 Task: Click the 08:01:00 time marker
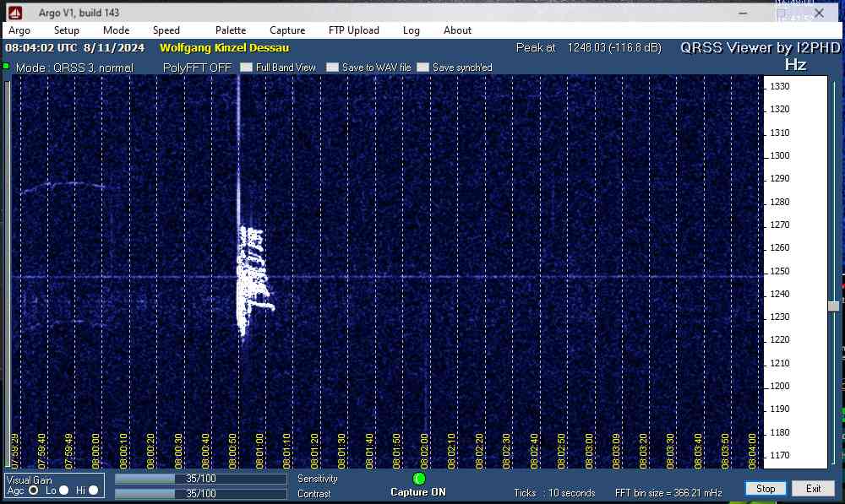(259, 451)
